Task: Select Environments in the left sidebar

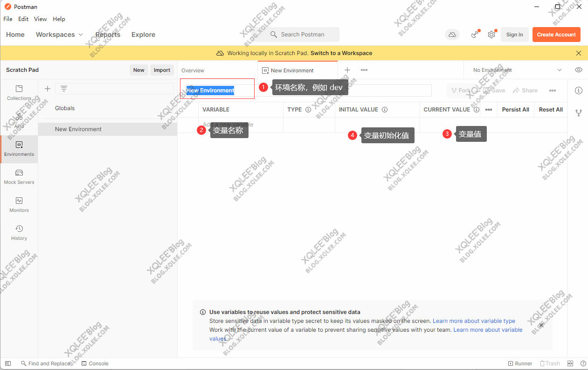Action: click(x=19, y=149)
